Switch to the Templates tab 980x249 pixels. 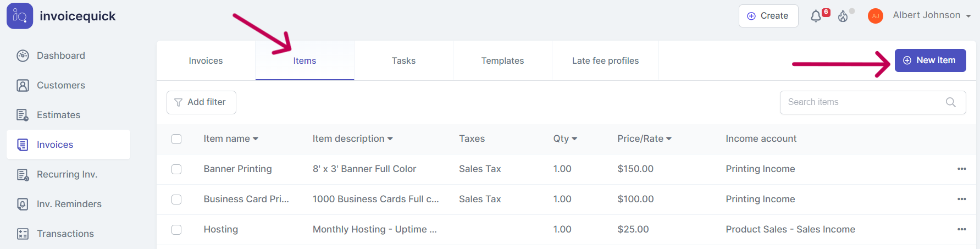[x=502, y=61]
